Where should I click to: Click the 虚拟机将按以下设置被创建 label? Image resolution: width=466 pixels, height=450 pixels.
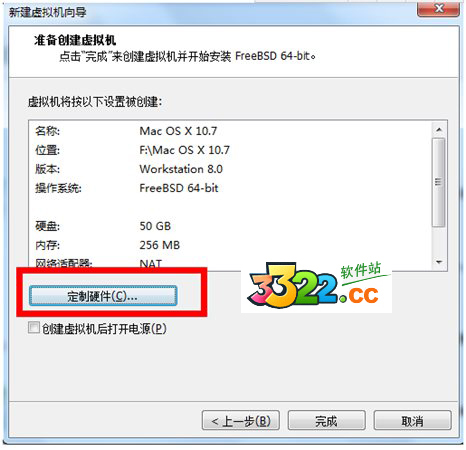click(95, 102)
